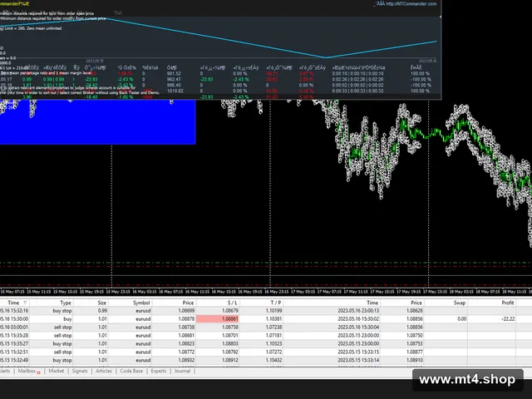Select close price 1.08628
532x399 pixels.
(415, 310)
